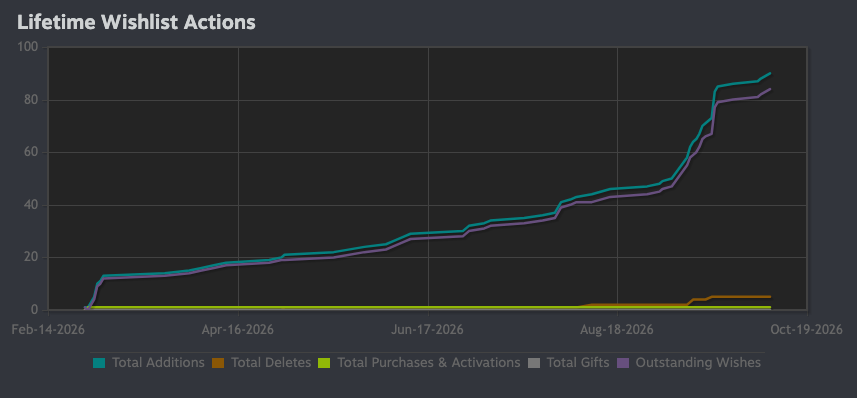Click the 80 y-axis value label
Viewport: 857px width, 398px height.
pyautogui.click(x=31, y=100)
